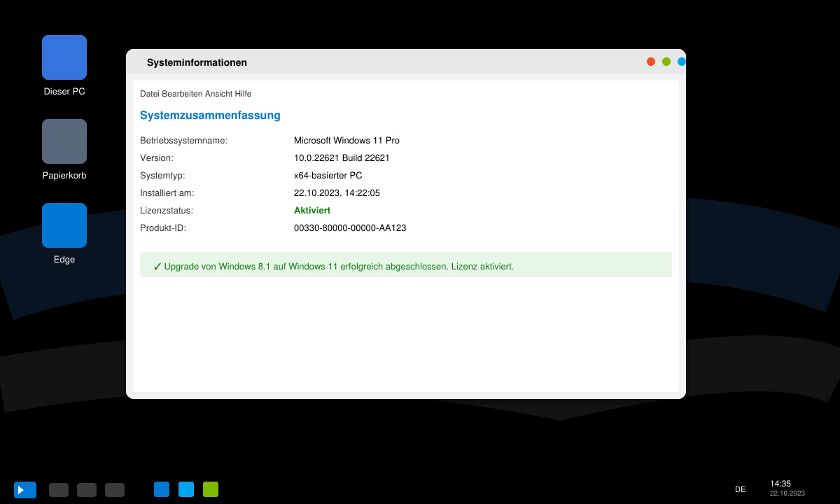Viewport: 840px width, 504px height.
Task: Click the Systeminformationen window title
Action: [197, 62]
